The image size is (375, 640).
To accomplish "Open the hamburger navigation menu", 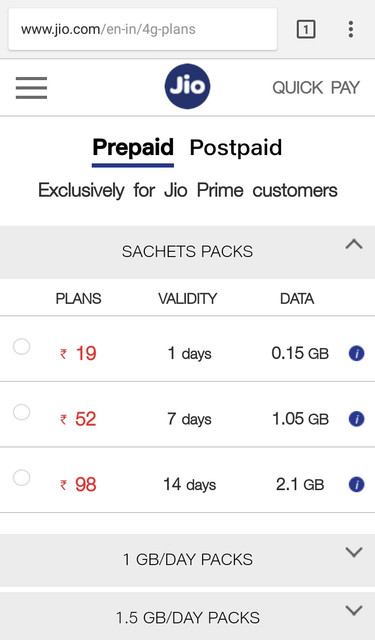I will click(31, 88).
